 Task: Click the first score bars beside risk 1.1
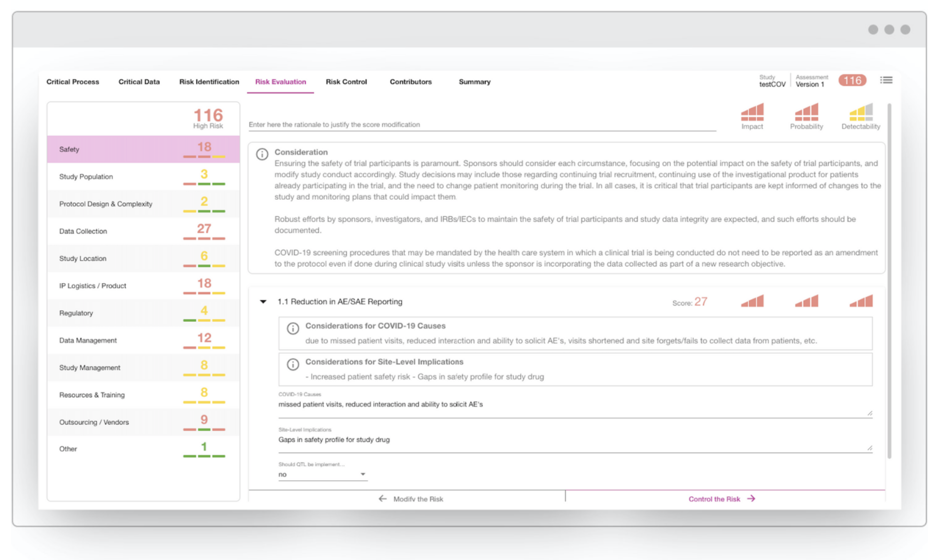click(x=752, y=301)
